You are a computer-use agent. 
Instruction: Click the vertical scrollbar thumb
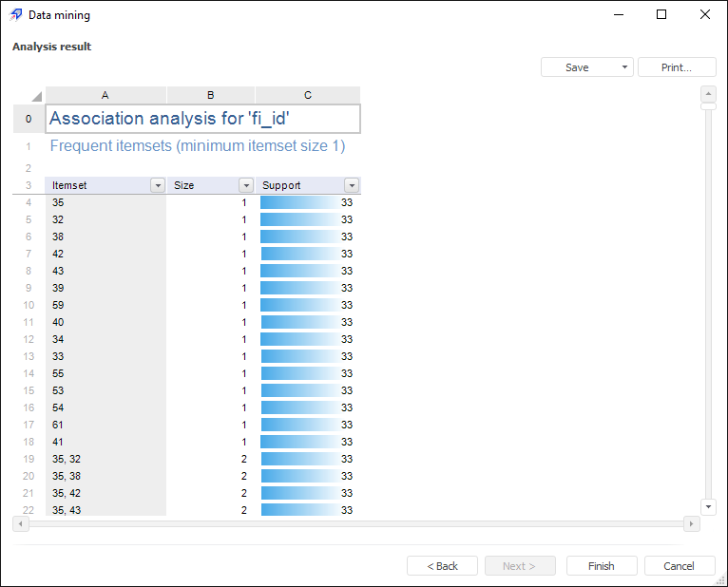click(x=708, y=106)
